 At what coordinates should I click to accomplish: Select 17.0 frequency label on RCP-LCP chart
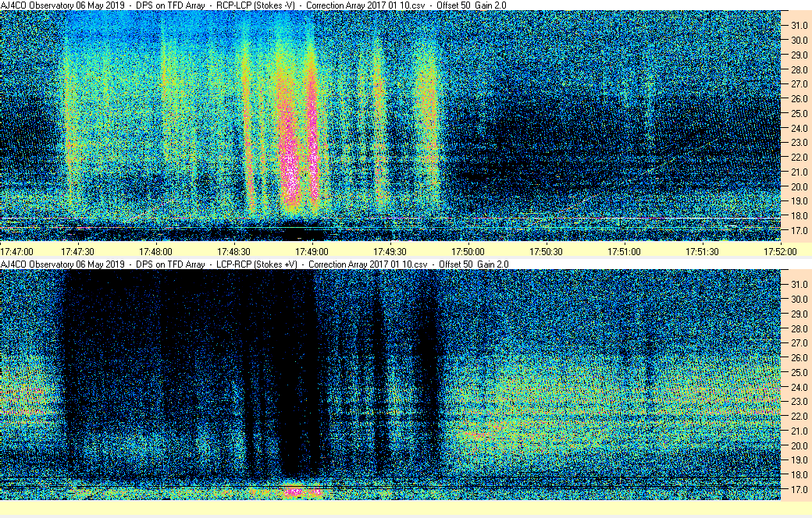[799, 230]
